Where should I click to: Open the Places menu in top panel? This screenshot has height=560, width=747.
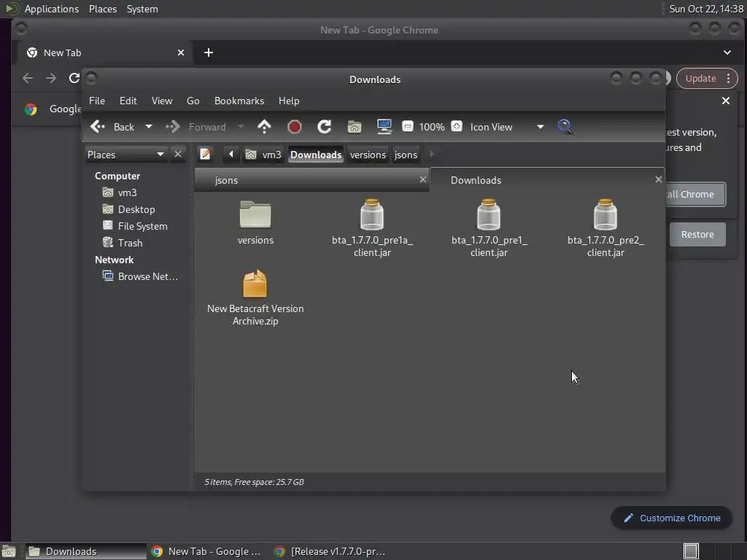click(x=103, y=9)
